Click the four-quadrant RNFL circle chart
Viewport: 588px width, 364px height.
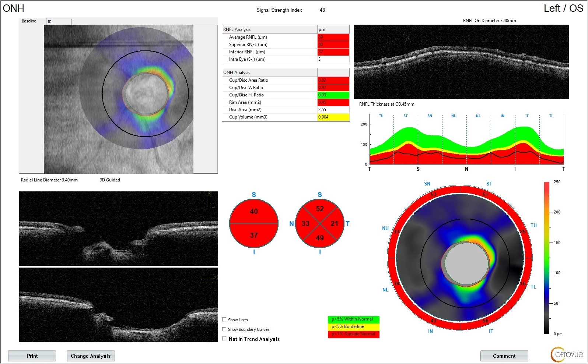pos(320,223)
